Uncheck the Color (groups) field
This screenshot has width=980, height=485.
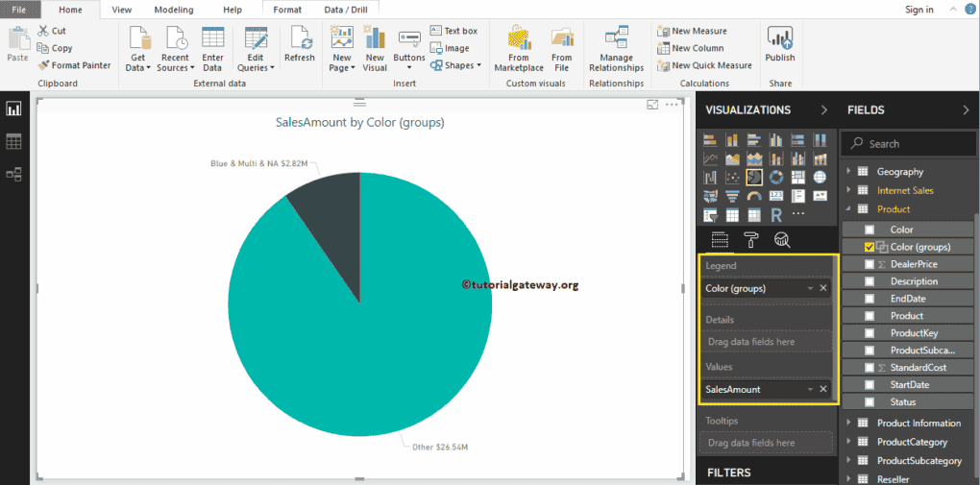pyautogui.click(x=870, y=247)
